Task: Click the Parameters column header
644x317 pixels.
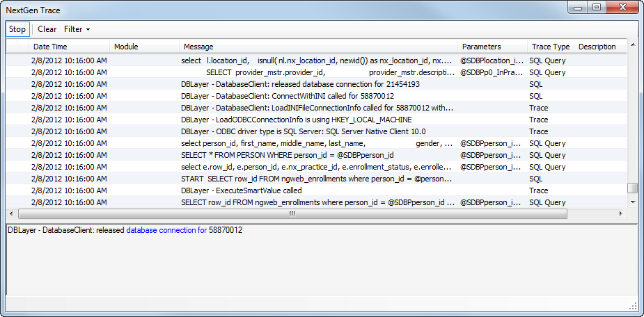Action: tap(492, 47)
